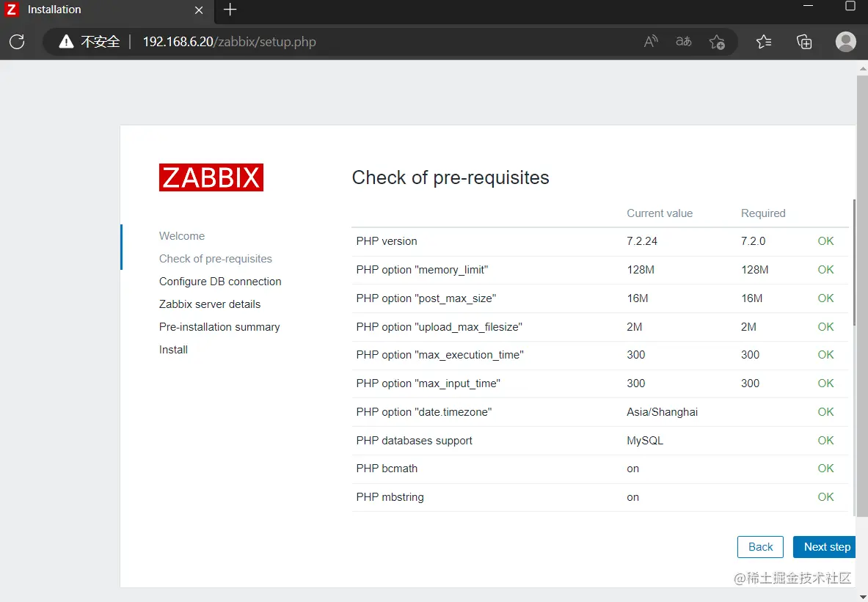Image resolution: width=868 pixels, height=602 pixels.
Task: Click the post_max_size row label
Action: click(x=426, y=298)
